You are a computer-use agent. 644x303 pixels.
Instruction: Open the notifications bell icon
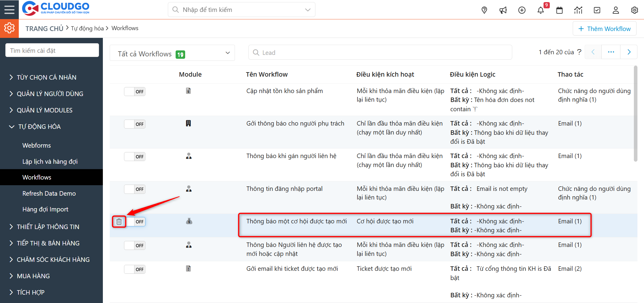pyautogui.click(x=541, y=10)
